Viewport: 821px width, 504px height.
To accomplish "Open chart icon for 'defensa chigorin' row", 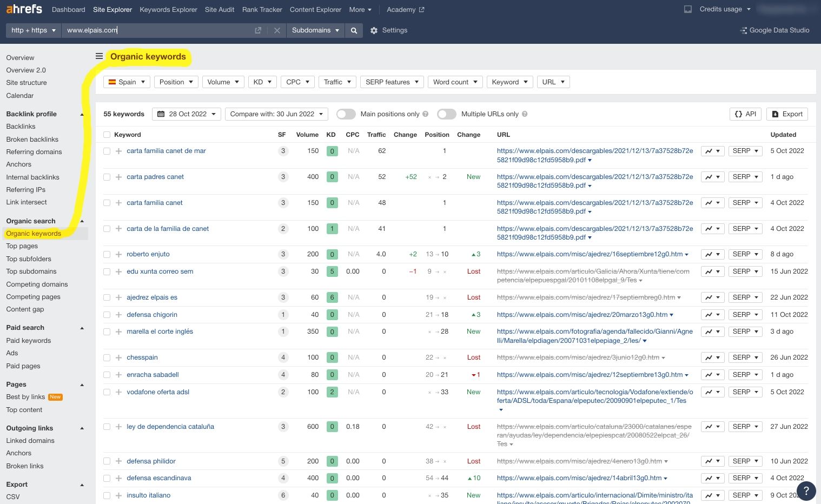I will pyautogui.click(x=712, y=315).
